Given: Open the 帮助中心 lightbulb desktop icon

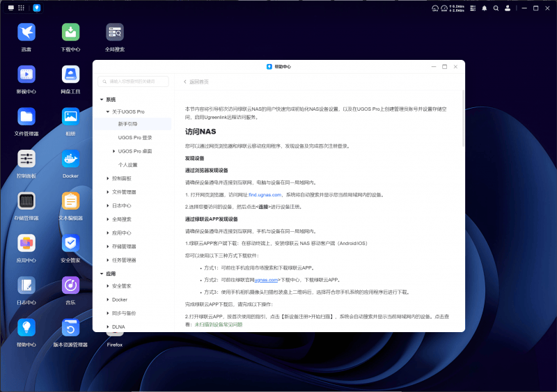Looking at the screenshot, I should (x=26, y=328).
